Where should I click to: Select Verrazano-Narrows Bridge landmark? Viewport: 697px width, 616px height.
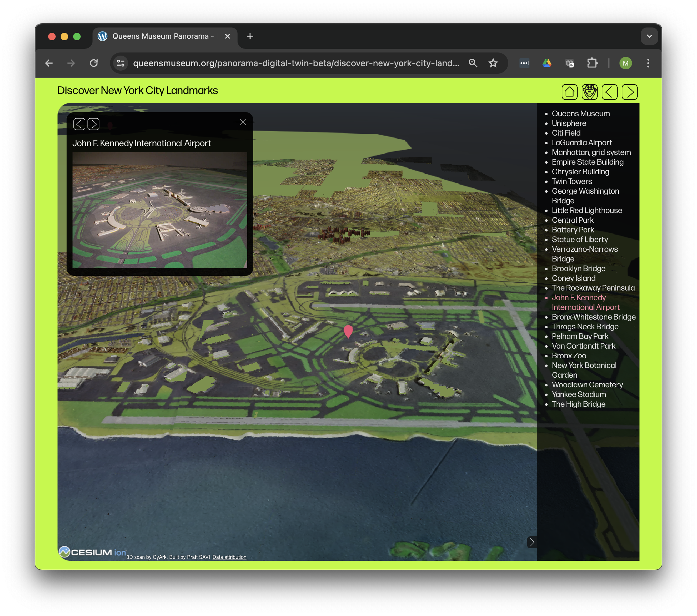coord(584,254)
